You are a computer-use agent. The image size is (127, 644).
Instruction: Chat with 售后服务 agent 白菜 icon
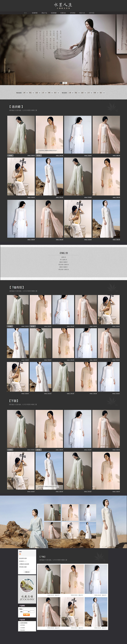coord(85,93)
